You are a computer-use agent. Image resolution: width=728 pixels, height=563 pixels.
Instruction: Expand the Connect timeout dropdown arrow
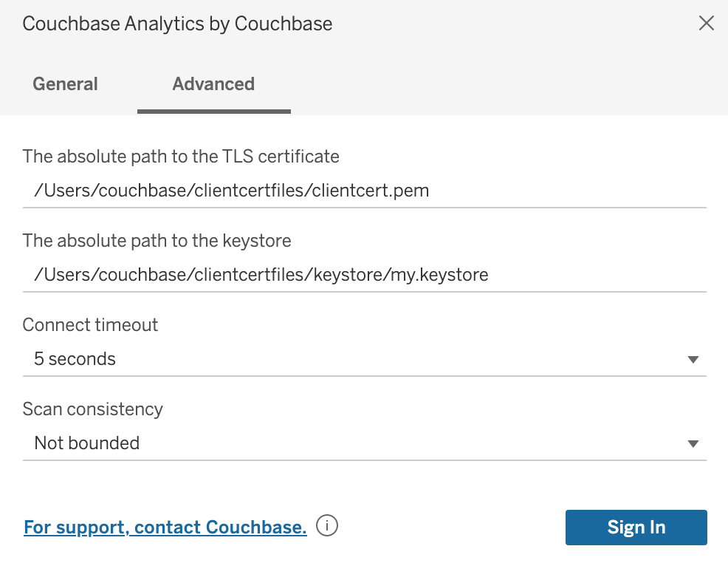click(693, 360)
